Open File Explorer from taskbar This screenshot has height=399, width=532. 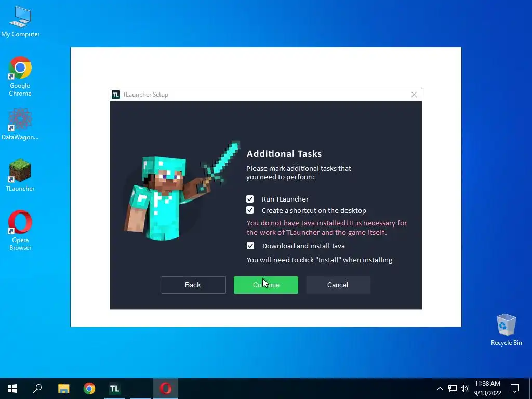(63, 389)
